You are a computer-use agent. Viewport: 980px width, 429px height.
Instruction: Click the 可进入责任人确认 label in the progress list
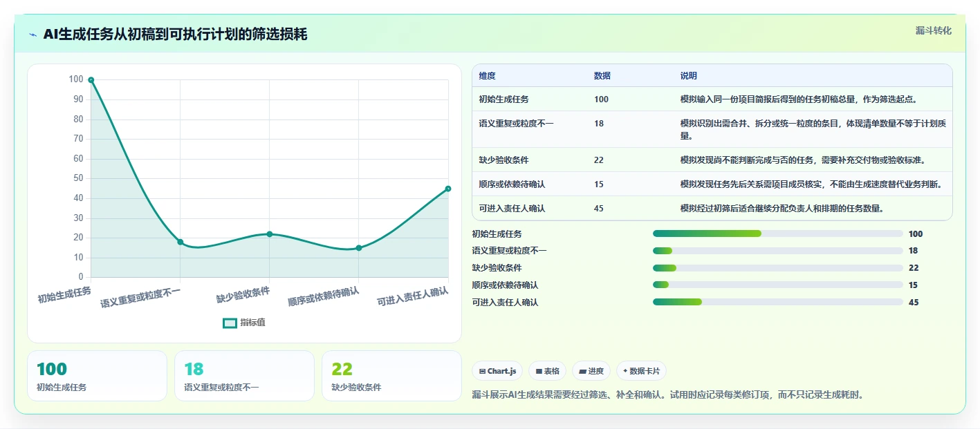[505, 302]
